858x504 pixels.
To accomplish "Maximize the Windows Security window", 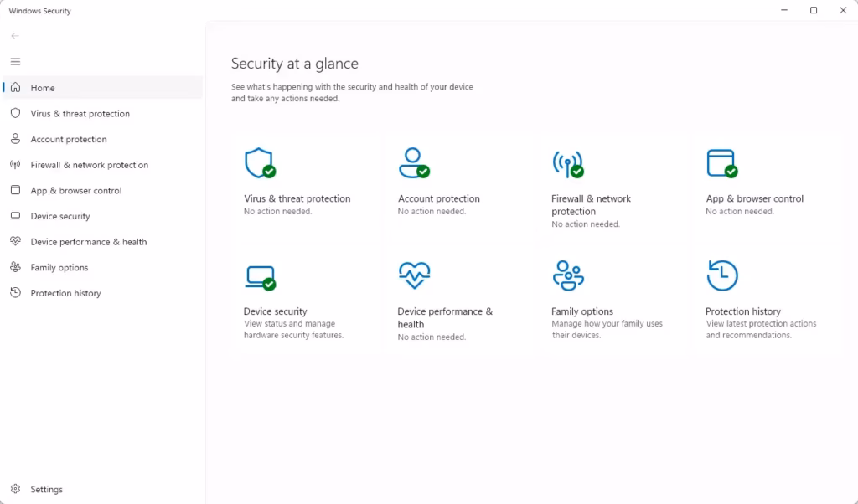I will [x=814, y=10].
